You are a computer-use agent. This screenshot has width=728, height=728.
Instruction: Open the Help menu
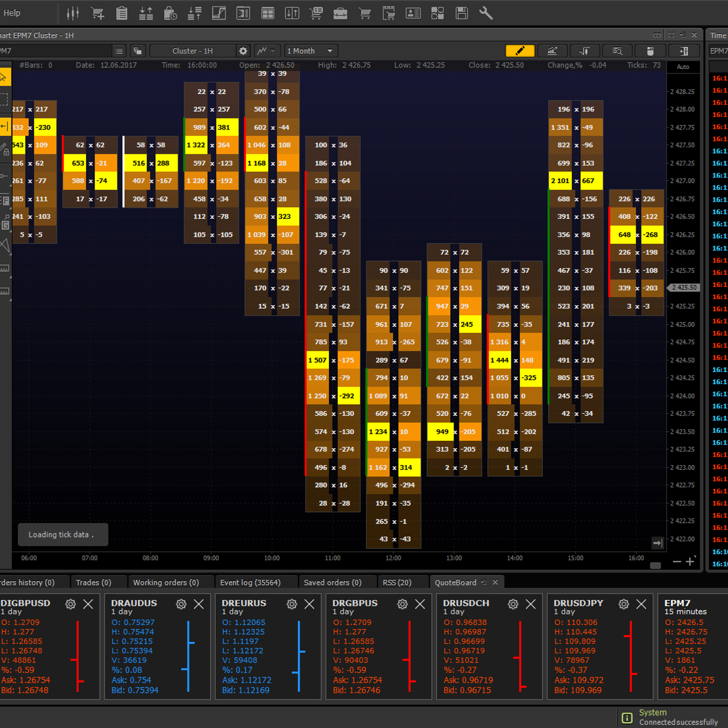12,13
